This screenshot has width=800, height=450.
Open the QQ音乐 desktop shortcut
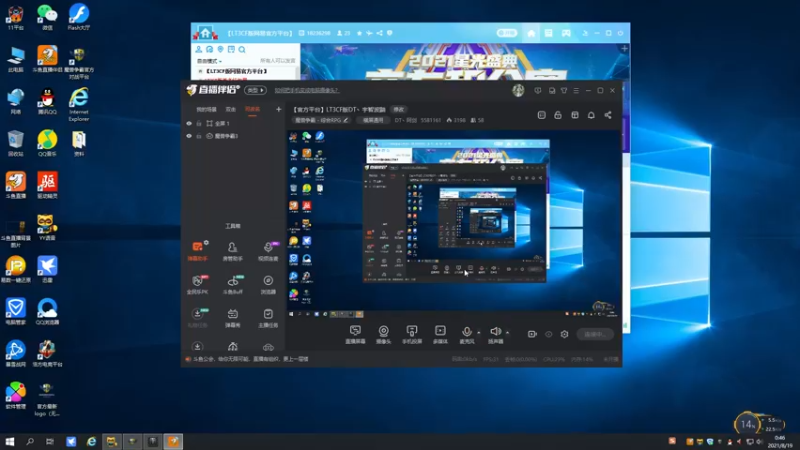(47, 143)
